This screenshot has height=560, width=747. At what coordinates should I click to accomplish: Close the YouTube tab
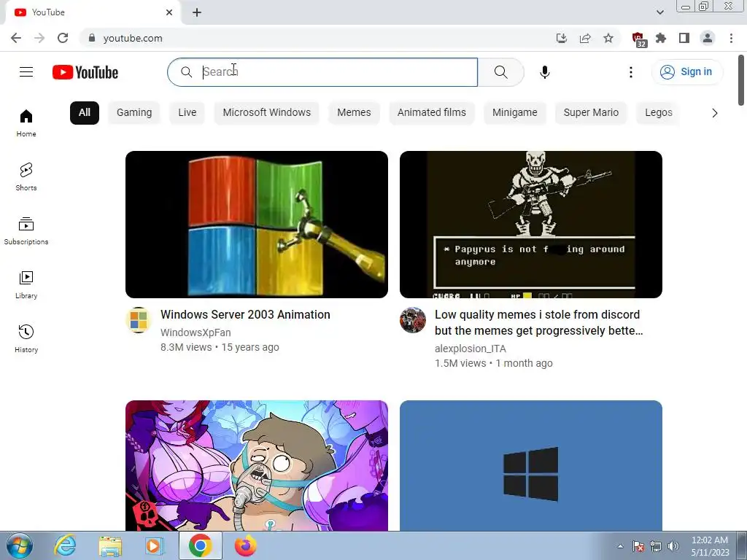point(169,12)
